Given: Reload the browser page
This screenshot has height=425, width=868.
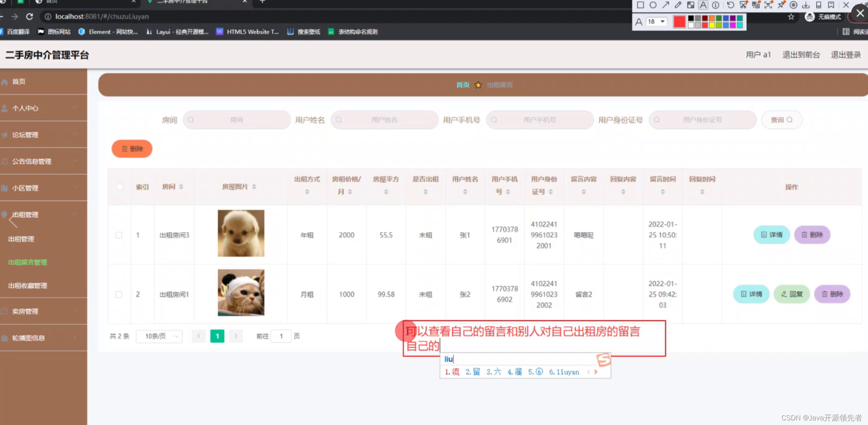Looking at the screenshot, I should tap(29, 16).
